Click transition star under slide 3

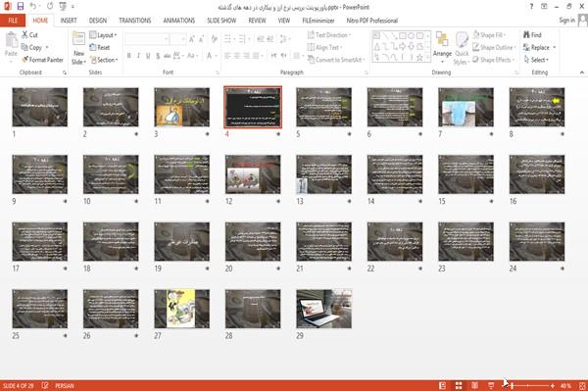pyautogui.click(x=207, y=134)
